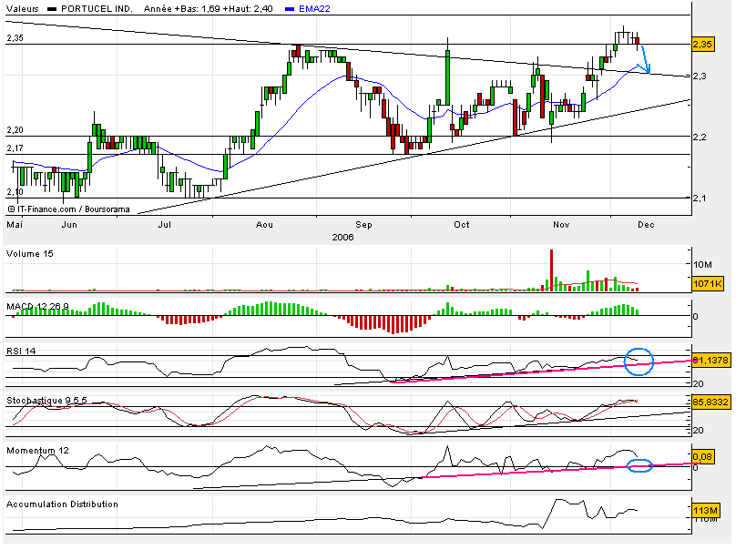Click the yellow 85,8332 stochastic value tag
Screen dimensions: 756x550
711,402
